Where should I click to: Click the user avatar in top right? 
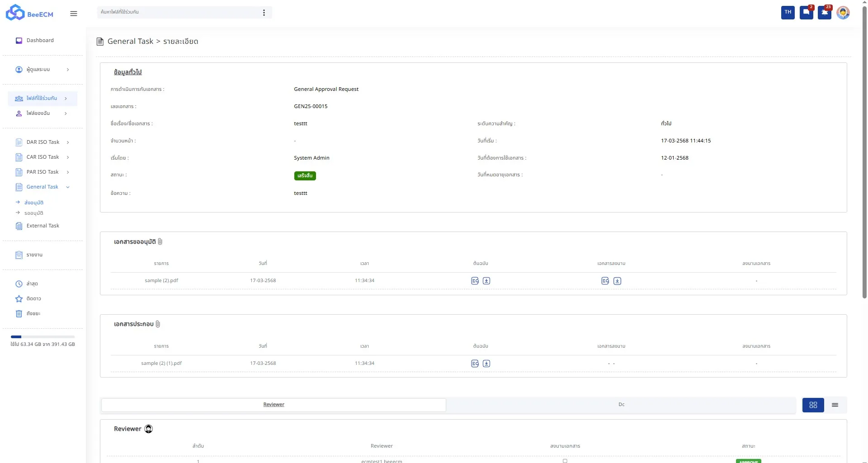tap(843, 13)
